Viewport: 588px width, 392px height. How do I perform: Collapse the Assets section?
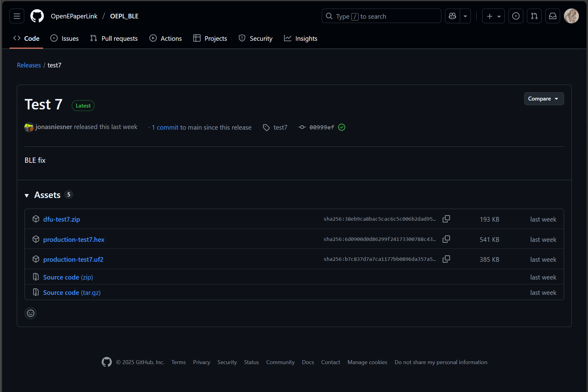tap(27, 195)
